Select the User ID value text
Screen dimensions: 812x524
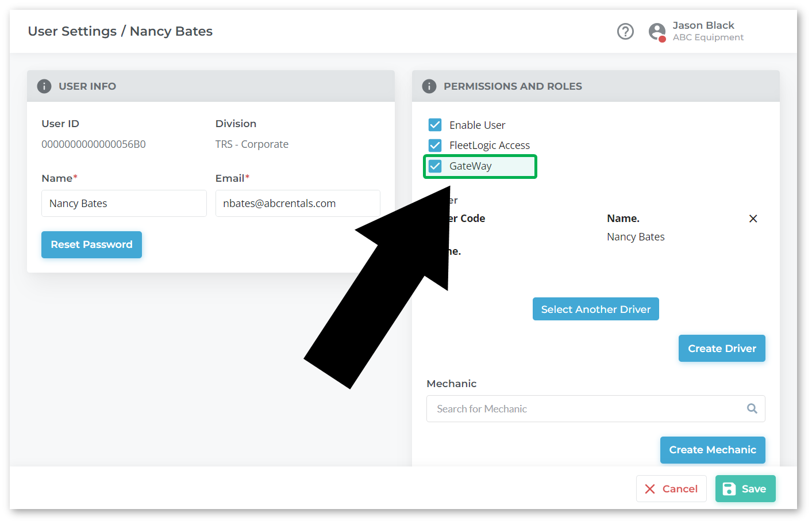pyautogui.click(x=94, y=144)
